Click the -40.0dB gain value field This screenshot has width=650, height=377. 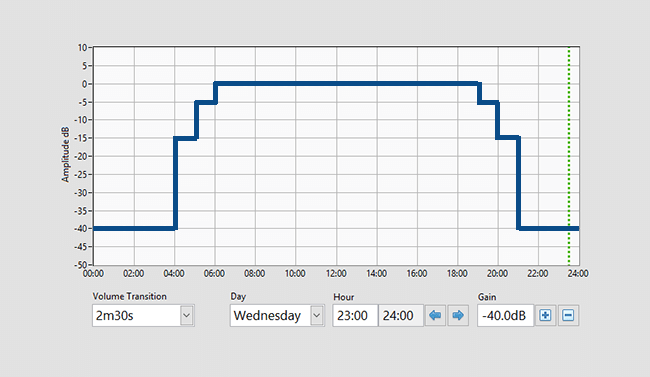point(505,316)
